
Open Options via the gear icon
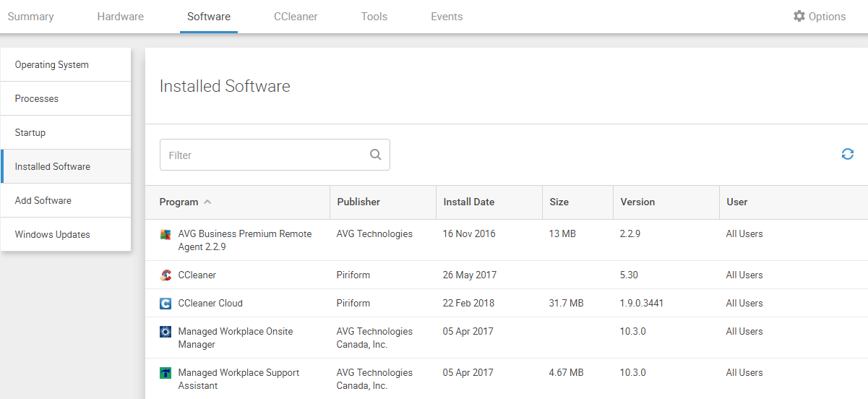[x=799, y=16]
